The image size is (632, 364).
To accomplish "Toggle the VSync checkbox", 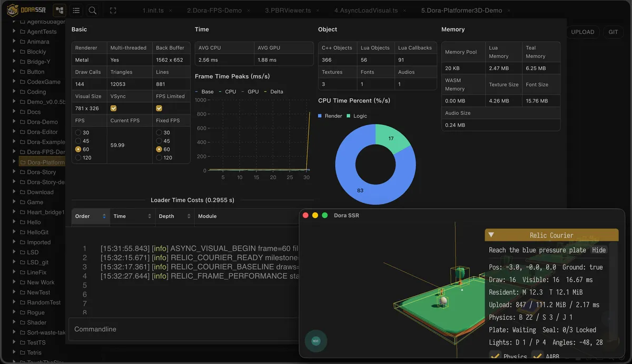I will 113,108.
